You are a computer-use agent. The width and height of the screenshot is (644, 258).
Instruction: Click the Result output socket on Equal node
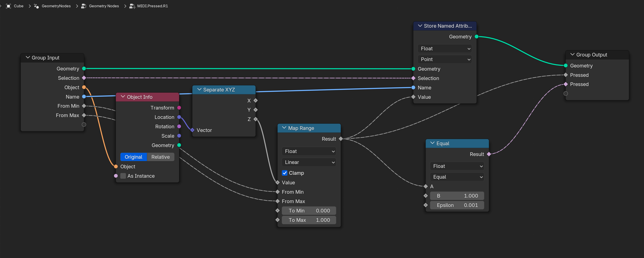[x=489, y=154]
